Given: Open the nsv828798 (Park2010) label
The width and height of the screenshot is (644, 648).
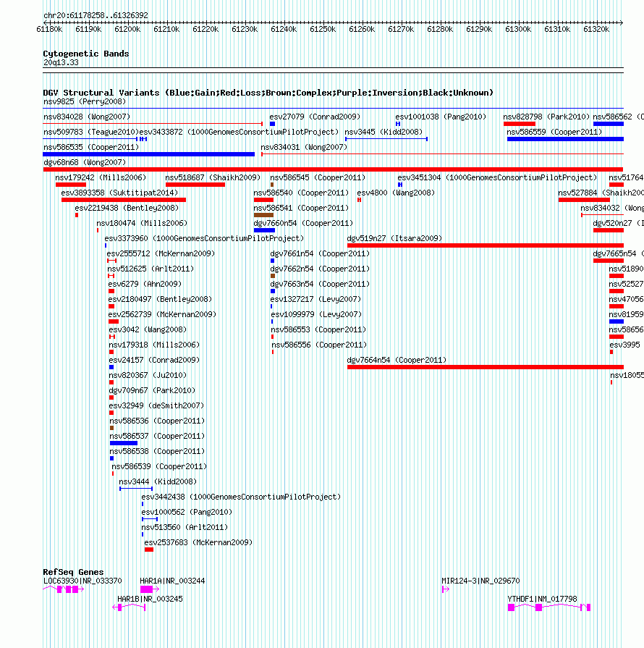Looking at the screenshot, I should (x=546, y=117).
